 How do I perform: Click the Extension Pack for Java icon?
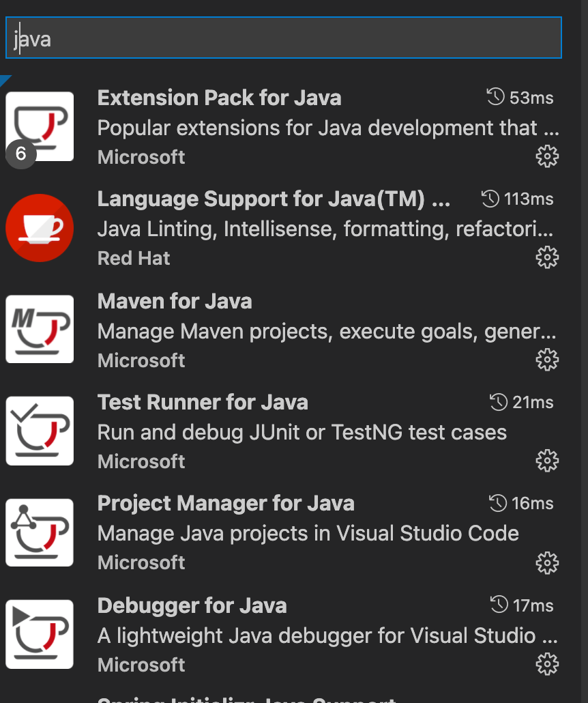tap(41, 126)
